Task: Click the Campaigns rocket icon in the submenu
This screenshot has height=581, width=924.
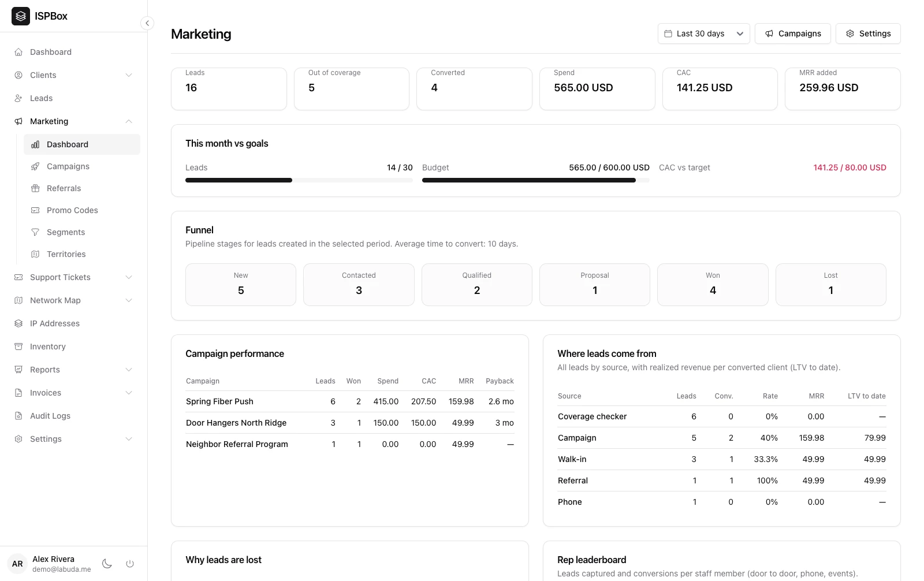Action: click(x=35, y=166)
